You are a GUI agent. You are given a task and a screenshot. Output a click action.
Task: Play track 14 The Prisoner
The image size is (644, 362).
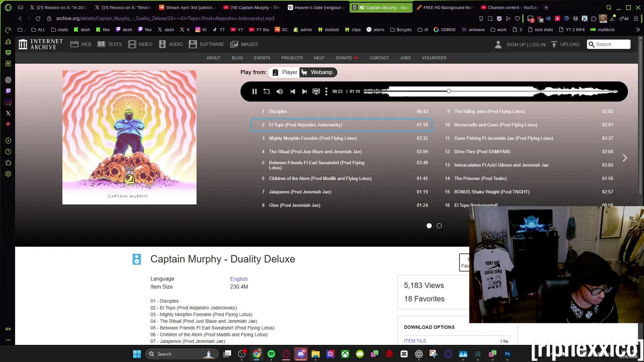click(x=528, y=178)
